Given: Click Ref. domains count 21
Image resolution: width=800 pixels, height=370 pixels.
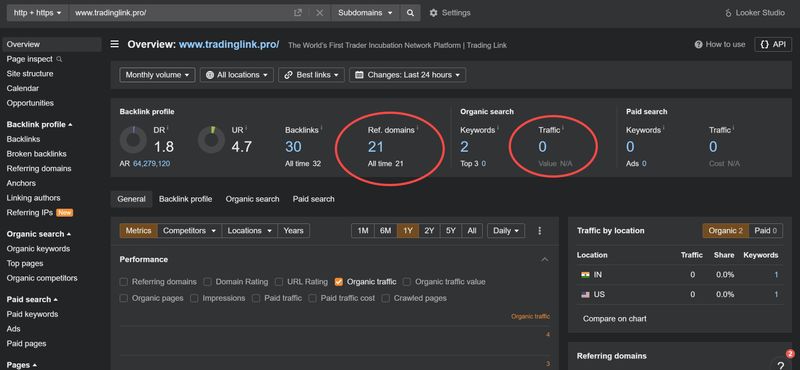Looking at the screenshot, I should coord(376,147).
